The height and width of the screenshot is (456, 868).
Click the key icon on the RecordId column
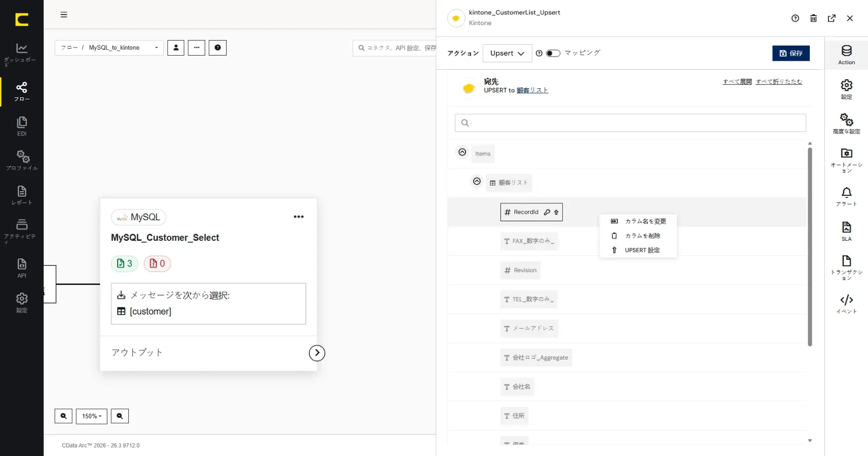pos(547,212)
